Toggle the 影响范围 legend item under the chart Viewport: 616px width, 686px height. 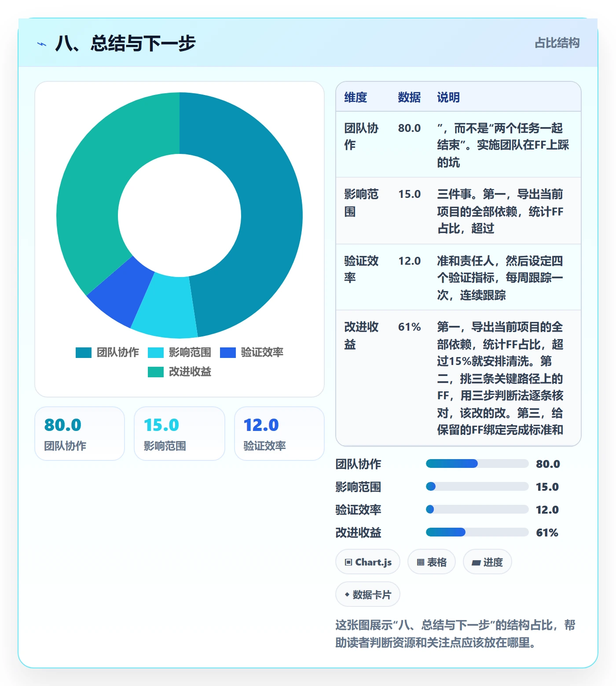(180, 352)
